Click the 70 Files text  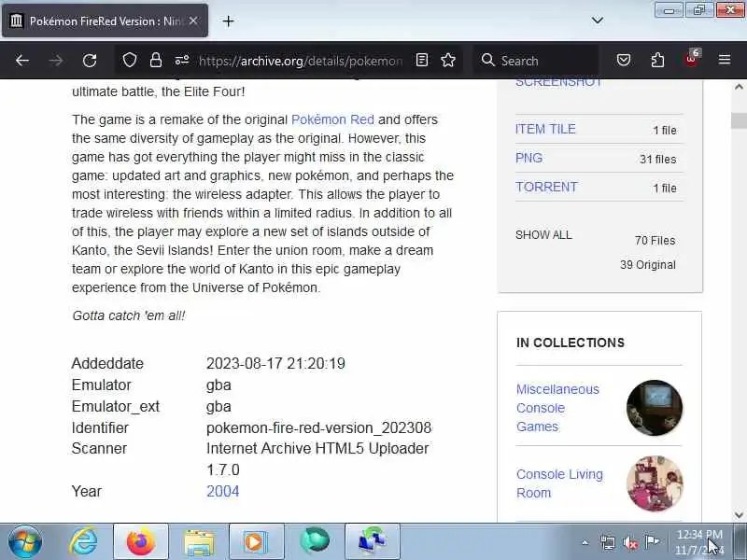point(655,241)
